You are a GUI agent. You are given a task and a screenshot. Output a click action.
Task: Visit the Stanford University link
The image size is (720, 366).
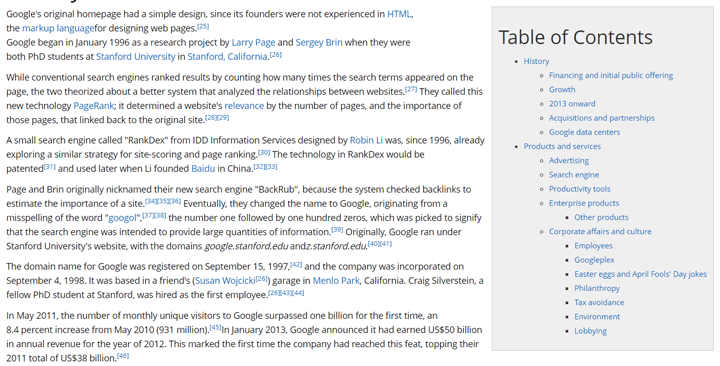(135, 57)
